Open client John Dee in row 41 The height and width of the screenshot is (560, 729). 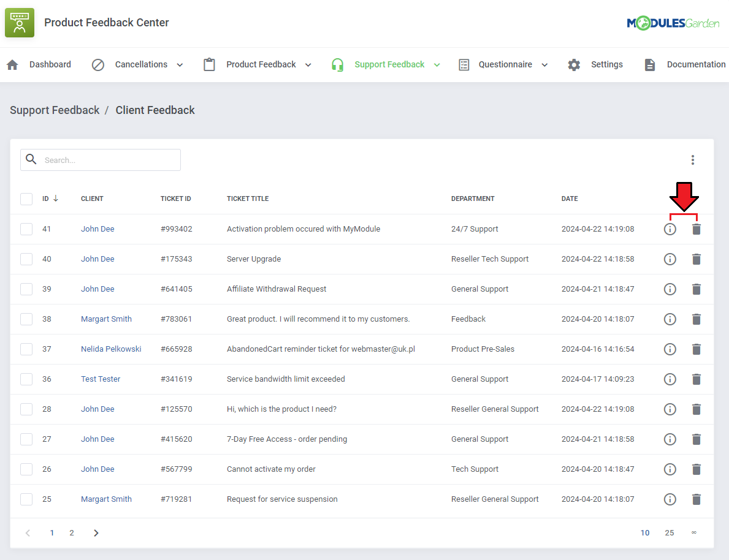97,229
